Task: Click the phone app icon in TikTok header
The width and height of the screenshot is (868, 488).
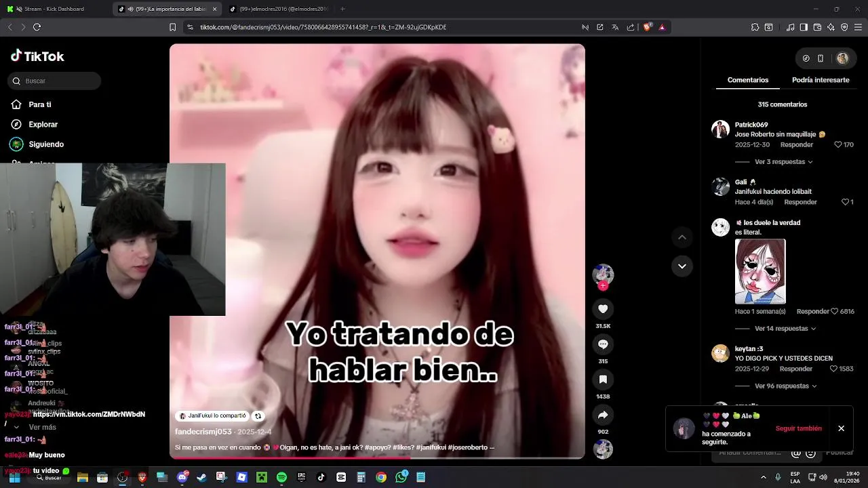Action: click(x=821, y=58)
